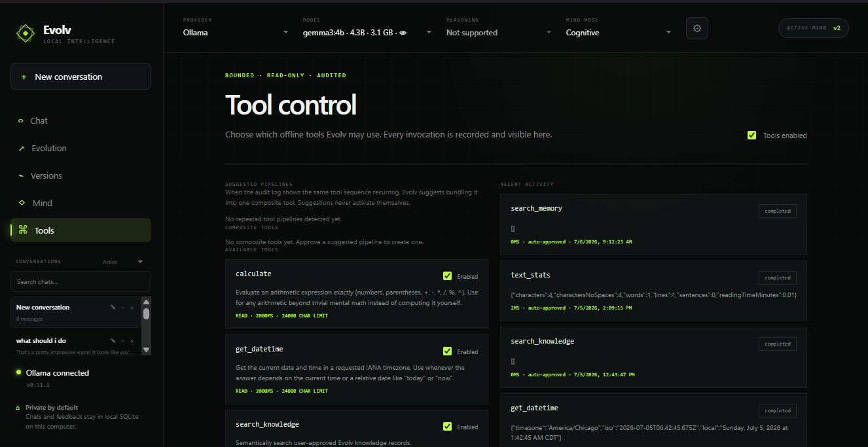Click the text_stats JSON result line

click(653, 295)
